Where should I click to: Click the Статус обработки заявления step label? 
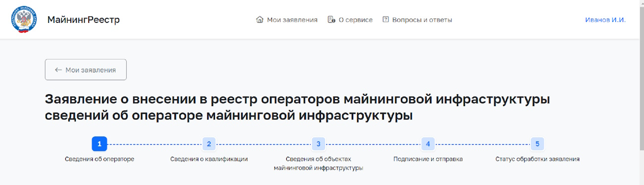tap(537, 159)
